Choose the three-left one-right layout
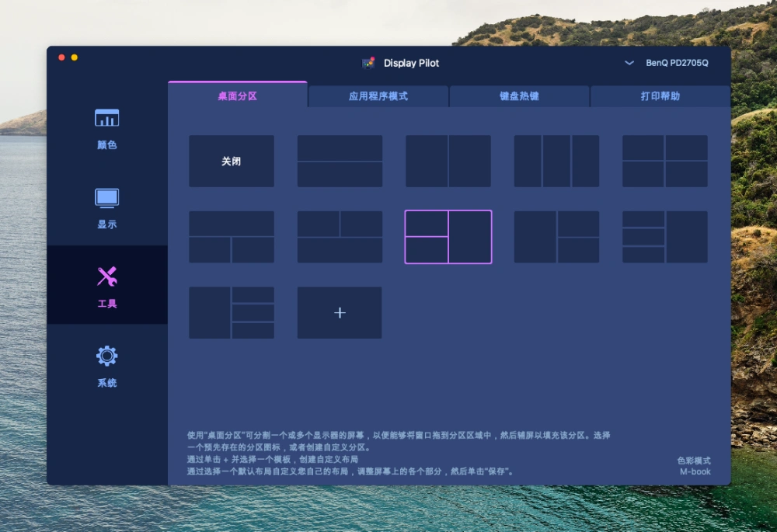This screenshot has height=532, width=777. (664, 237)
